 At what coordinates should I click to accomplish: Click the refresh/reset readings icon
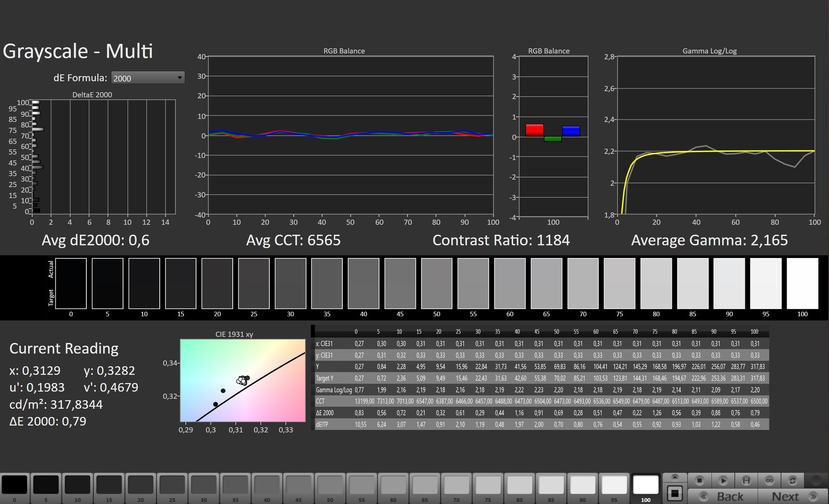pyautogui.click(x=792, y=480)
